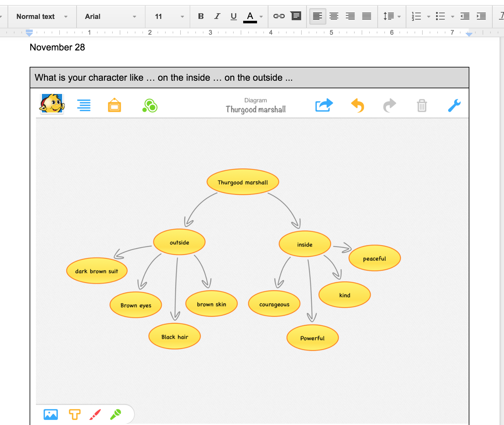Click the green microphone record icon
This screenshot has height=425, width=504.
115,415
